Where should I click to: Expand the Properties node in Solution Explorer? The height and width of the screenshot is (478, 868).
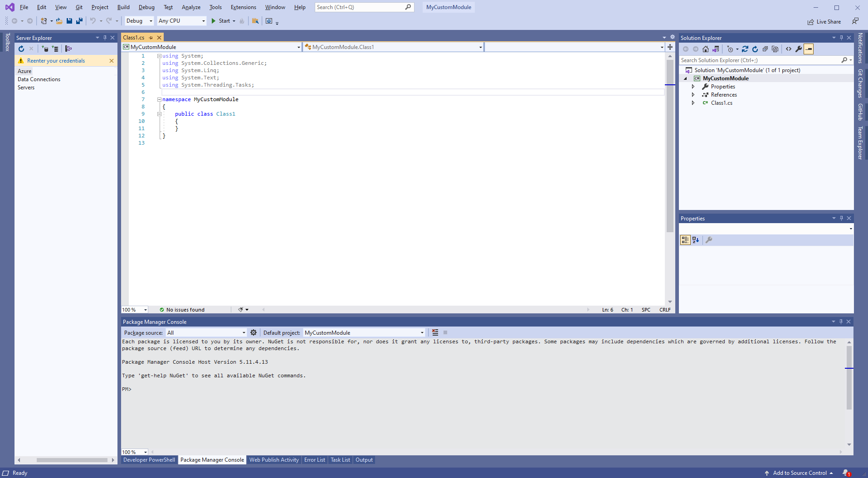pos(693,87)
